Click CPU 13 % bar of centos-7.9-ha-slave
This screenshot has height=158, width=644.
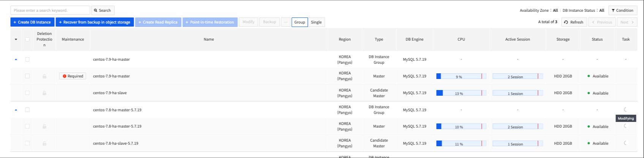click(x=461, y=93)
